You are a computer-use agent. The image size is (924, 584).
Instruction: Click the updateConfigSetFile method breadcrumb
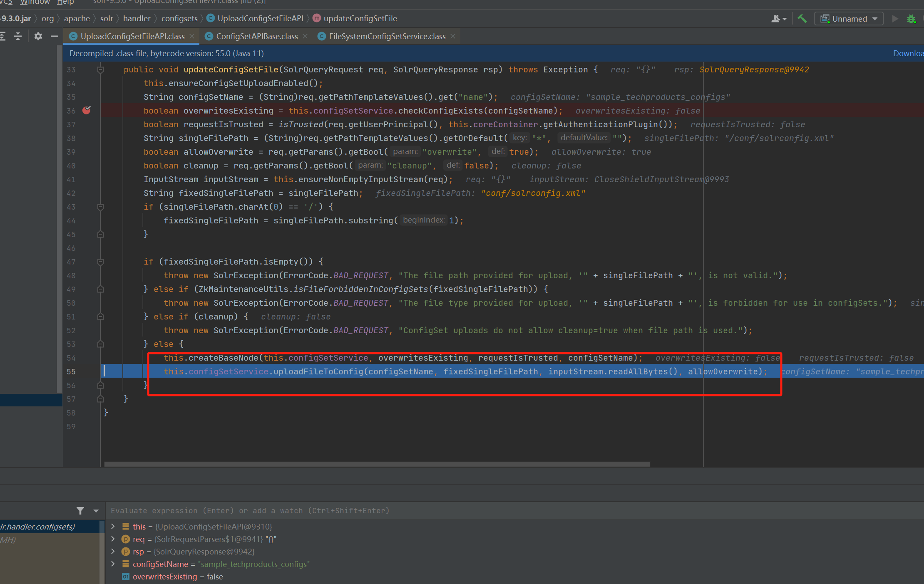pos(360,18)
